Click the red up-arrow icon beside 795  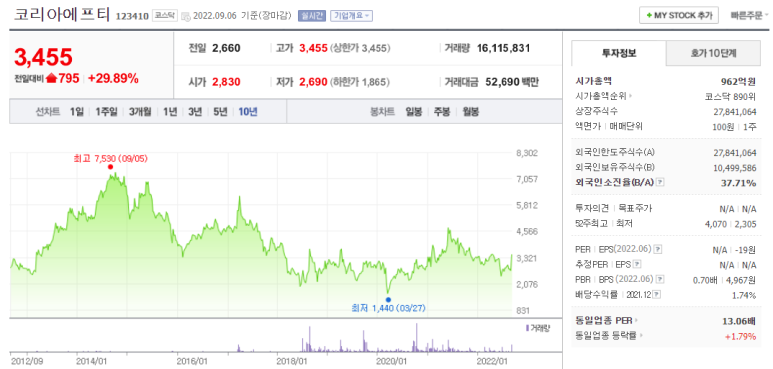click(x=51, y=79)
